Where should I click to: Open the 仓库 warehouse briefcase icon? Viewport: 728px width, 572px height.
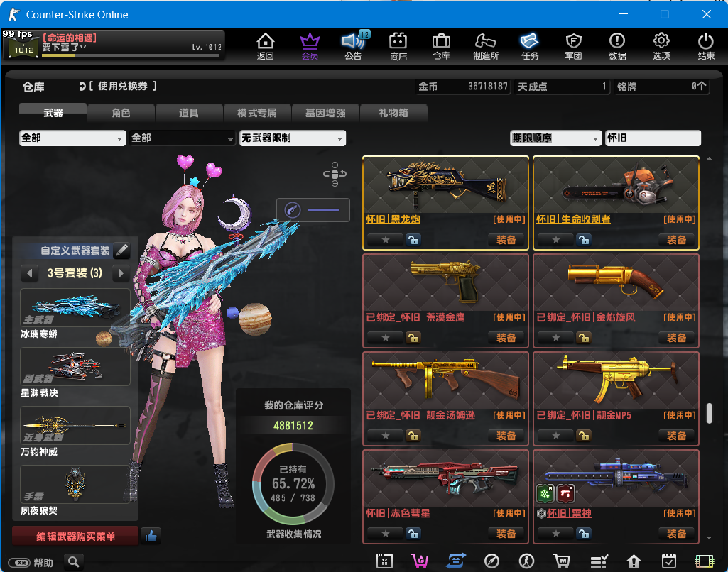pyautogui.click(x=441, y=46)
